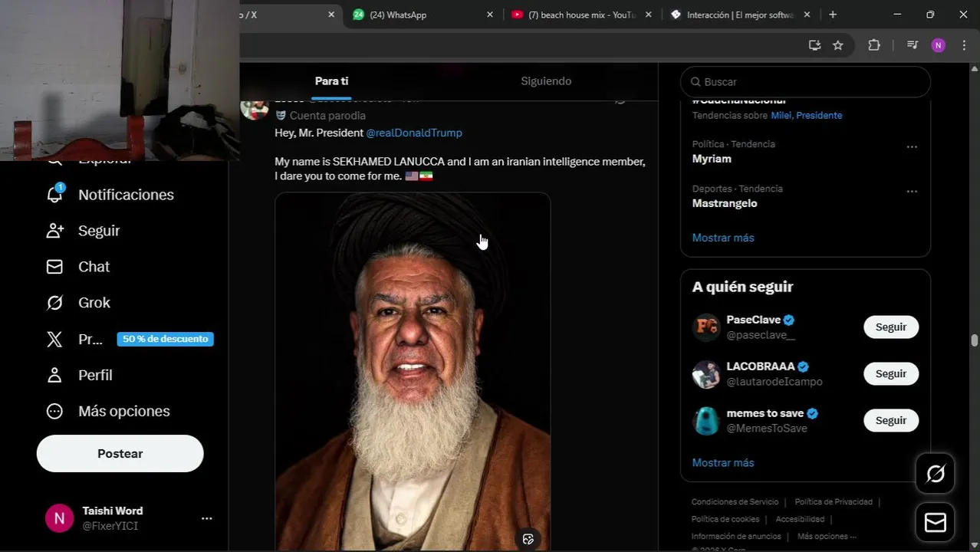The image size is (980, 552).
Task: Open Política de Privacidad footer link
Action: (x=834, y=502)
